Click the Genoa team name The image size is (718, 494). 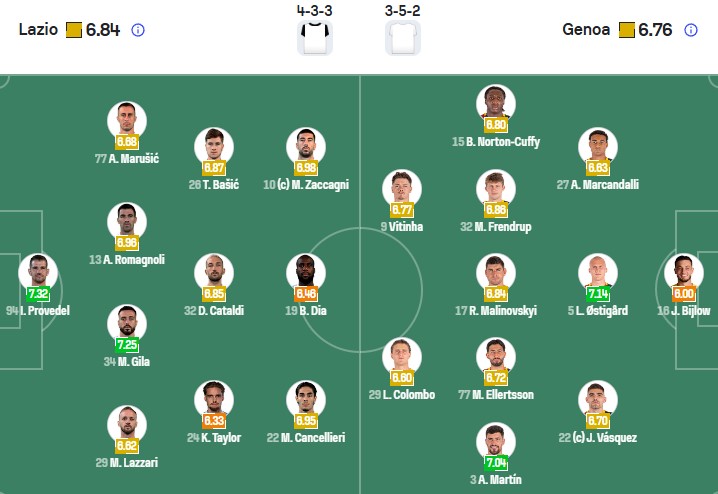click(587, 30)
